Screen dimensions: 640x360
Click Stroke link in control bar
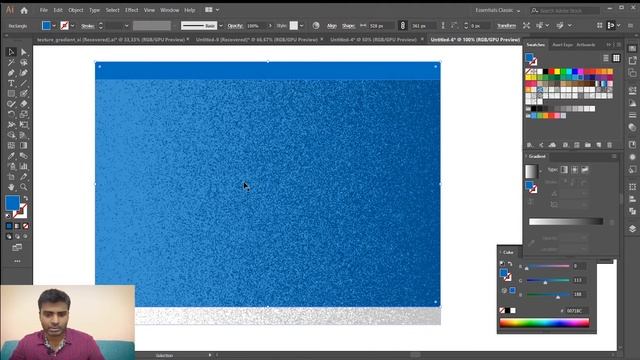click(88, 26)
